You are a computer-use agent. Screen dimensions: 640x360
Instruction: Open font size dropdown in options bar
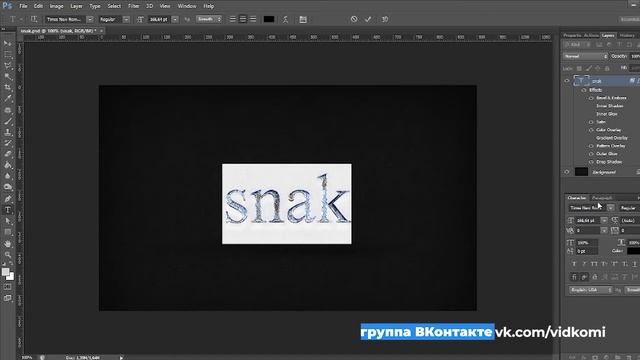tap(175, 19)
